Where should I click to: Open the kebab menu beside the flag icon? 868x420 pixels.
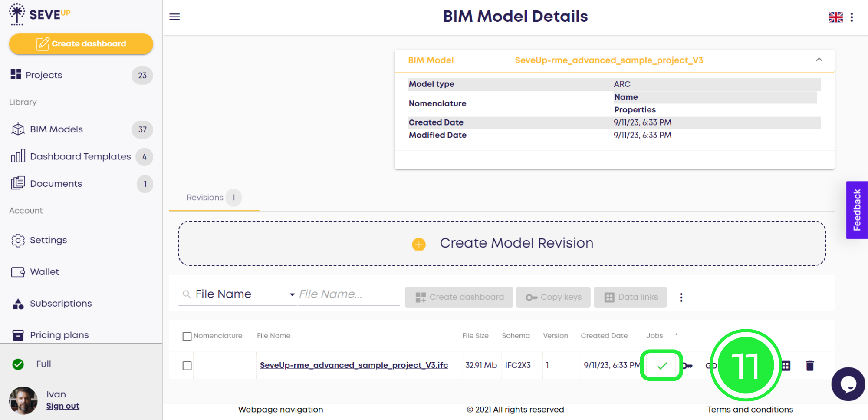point(852,17)
